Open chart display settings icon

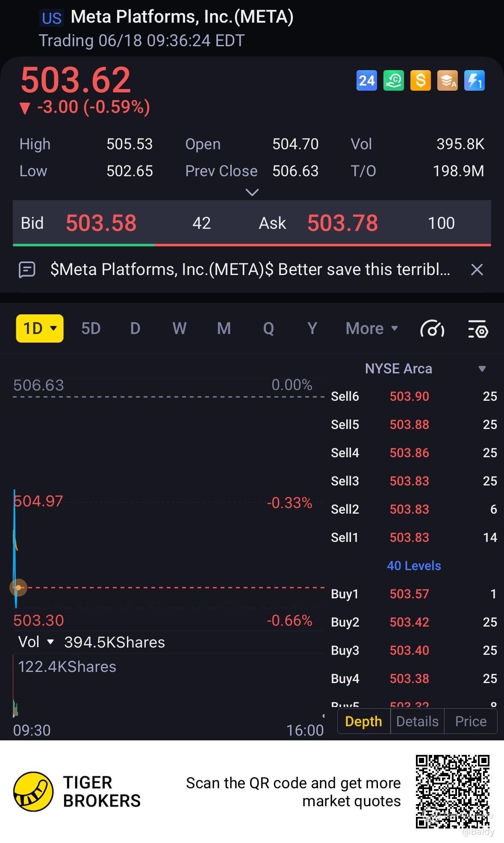[x=478, y=329]
